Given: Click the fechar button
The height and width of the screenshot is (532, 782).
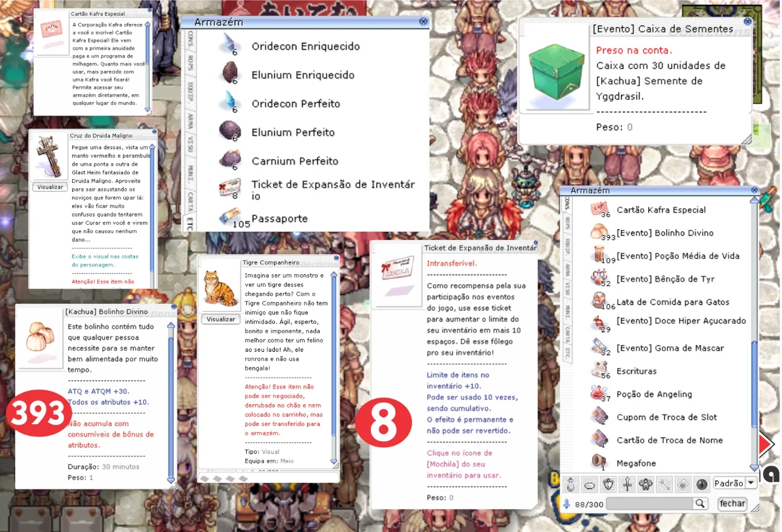Looking at the screenshot, I should [732, 504].
